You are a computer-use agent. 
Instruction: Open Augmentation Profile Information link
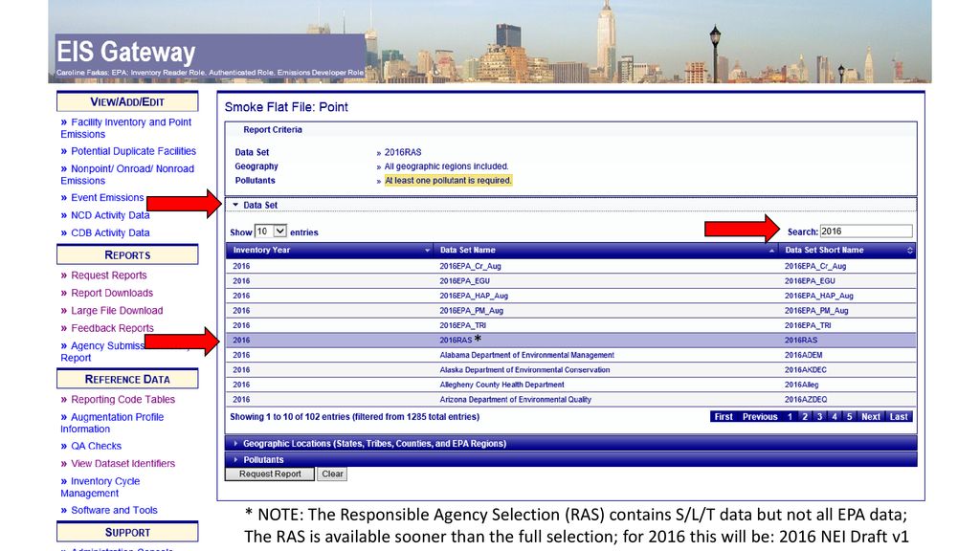(112, 423)
